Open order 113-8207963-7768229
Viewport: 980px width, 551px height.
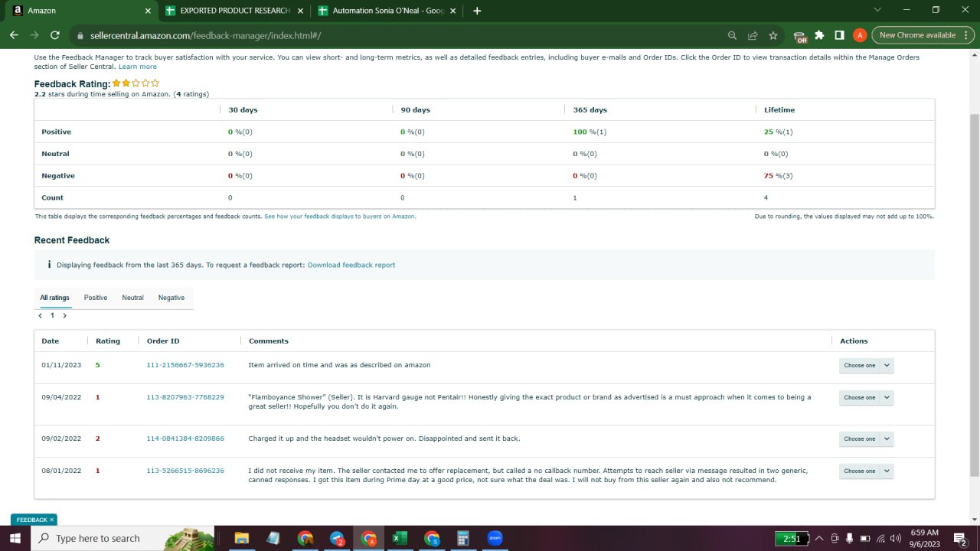coord(185,397)
